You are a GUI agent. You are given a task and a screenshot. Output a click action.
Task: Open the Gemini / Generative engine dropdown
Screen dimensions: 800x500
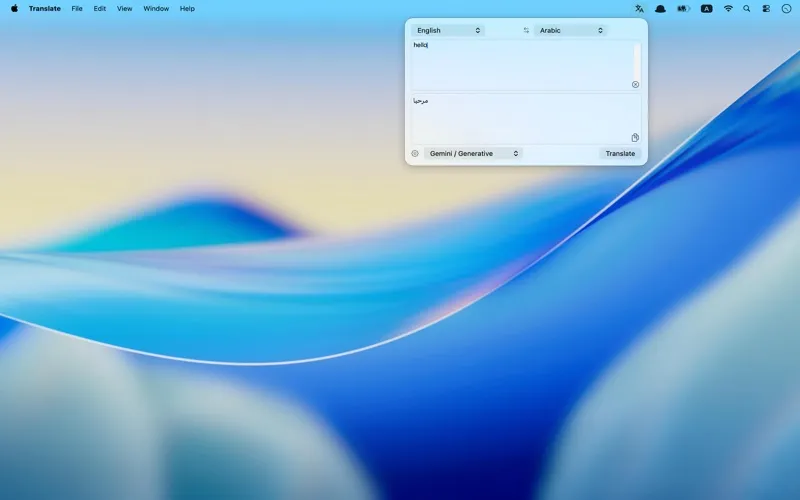pyautogui.click(x=473, y=154)
